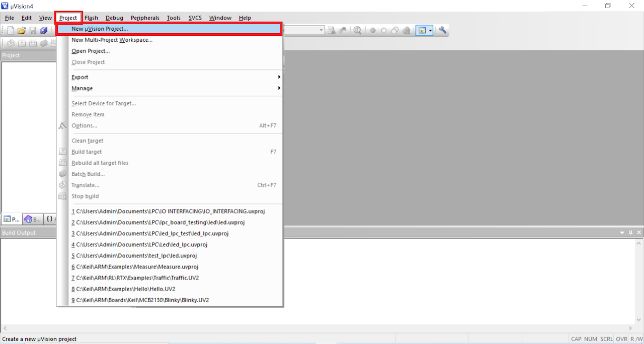The image size is (644, 344).
Task: Kill all breakpoints using its toolbar icon
Action: 407,30
